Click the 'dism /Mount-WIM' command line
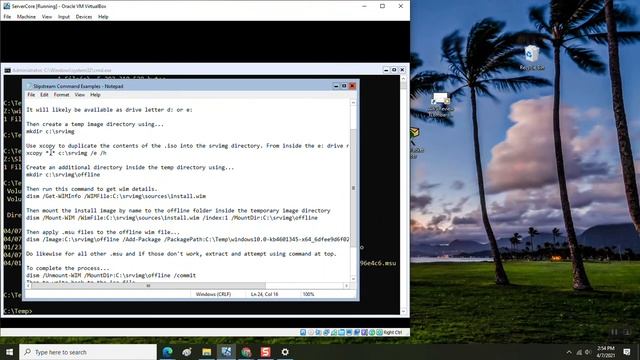Image resolution: width=640 pixels, height=360 pixels. 172,218
